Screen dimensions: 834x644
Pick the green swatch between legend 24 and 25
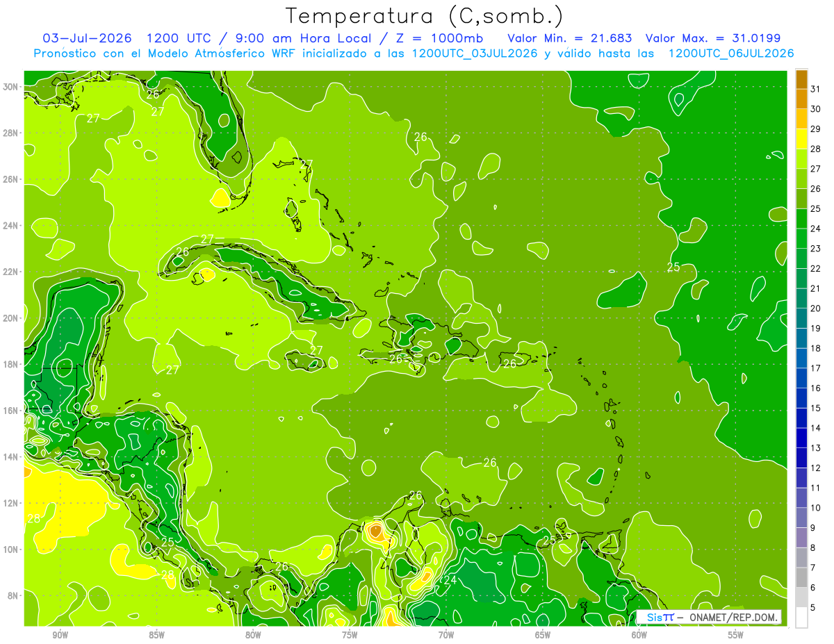(801, 219)
